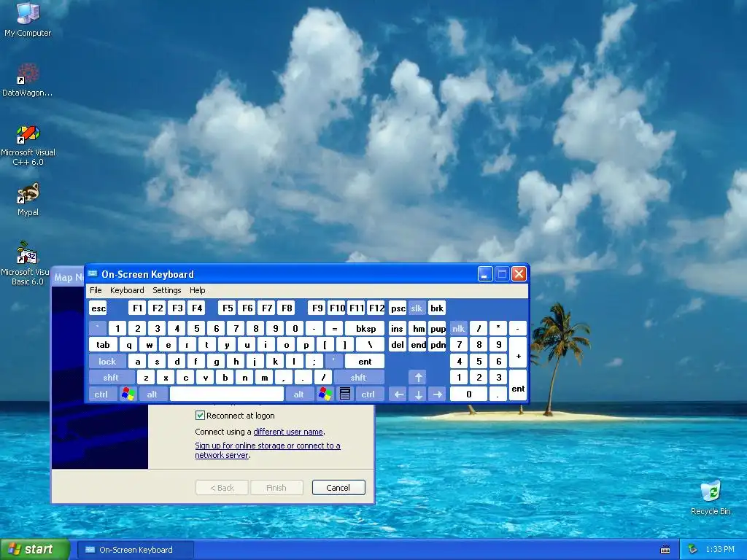Select Microsoft Visual C++ 6.0 shortcut
747x560 pixels.
click(28, 145)
